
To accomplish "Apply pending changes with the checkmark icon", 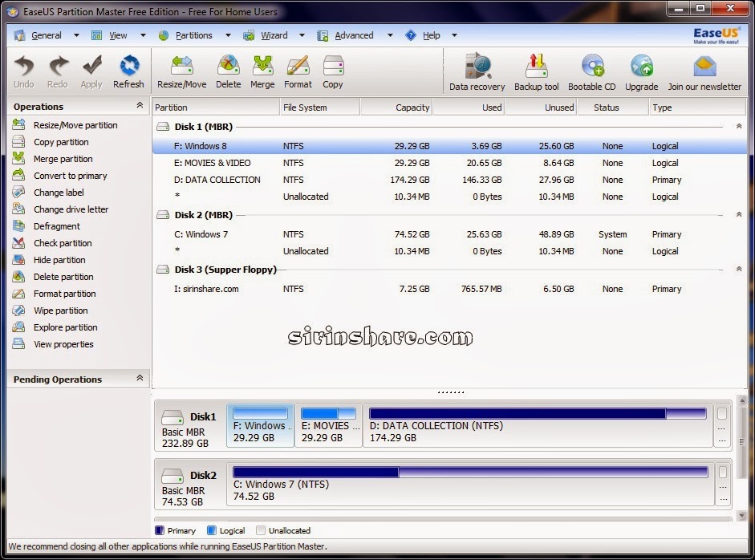I will pos(91,66).
